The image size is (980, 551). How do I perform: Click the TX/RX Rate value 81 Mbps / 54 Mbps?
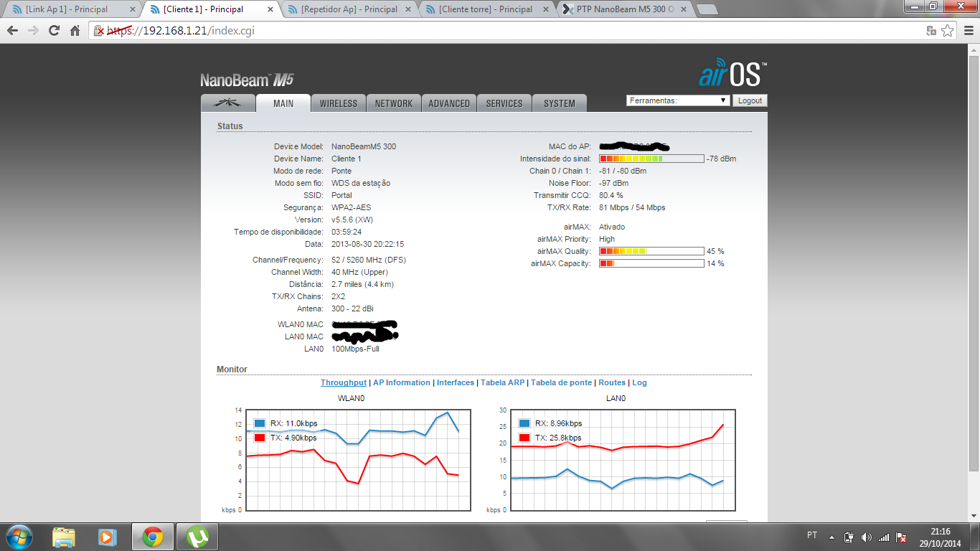[632, 207]
